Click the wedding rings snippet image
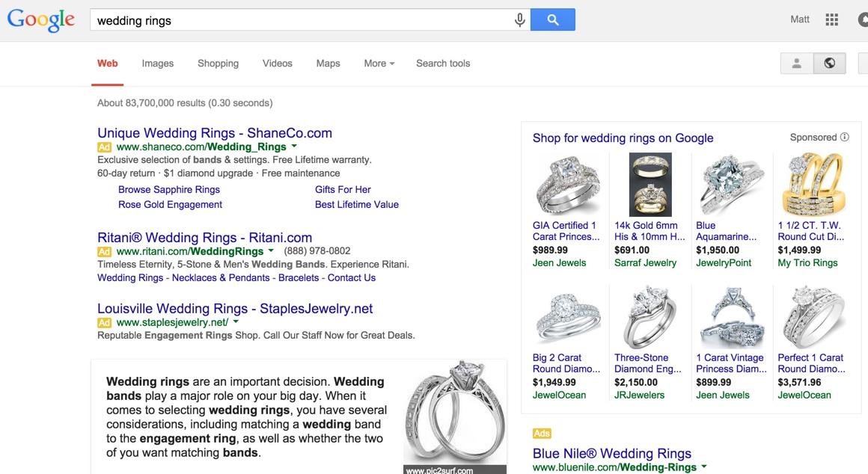Screen dimensions: 868x474 click(455, 416)
